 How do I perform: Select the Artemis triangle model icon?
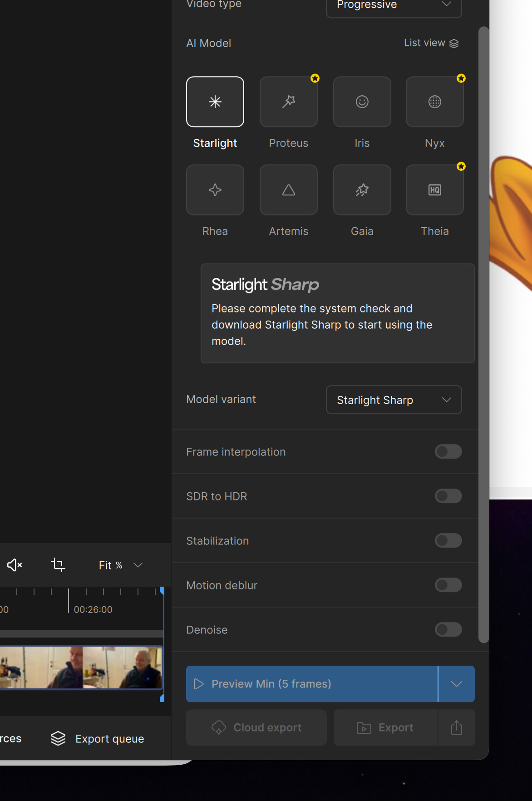pos(288,190)
